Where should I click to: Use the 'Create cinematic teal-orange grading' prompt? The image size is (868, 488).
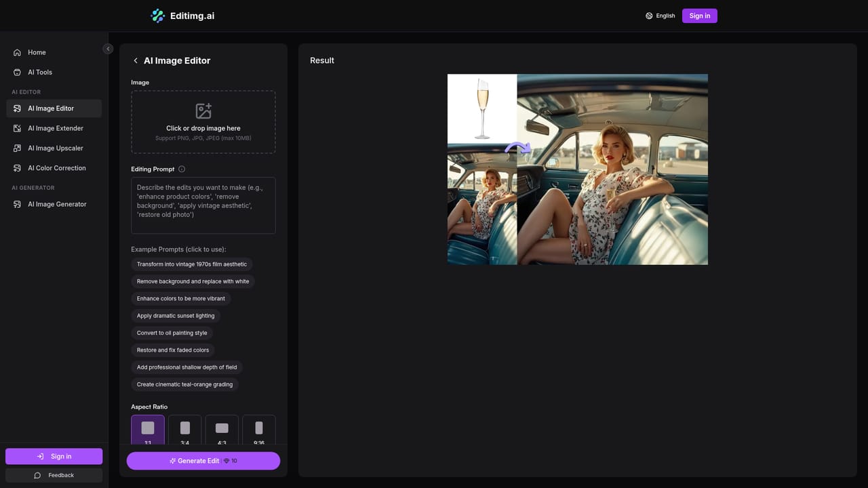click(x=184, y=384)
